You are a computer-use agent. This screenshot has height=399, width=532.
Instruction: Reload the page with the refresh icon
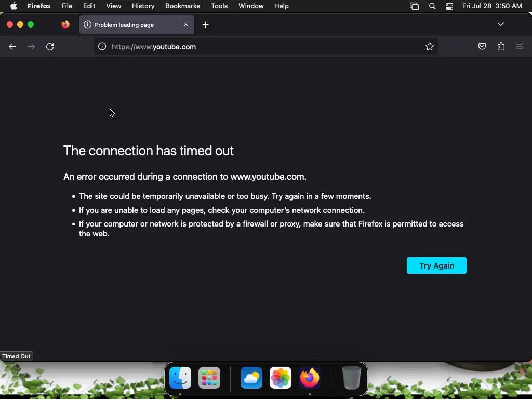50,47
